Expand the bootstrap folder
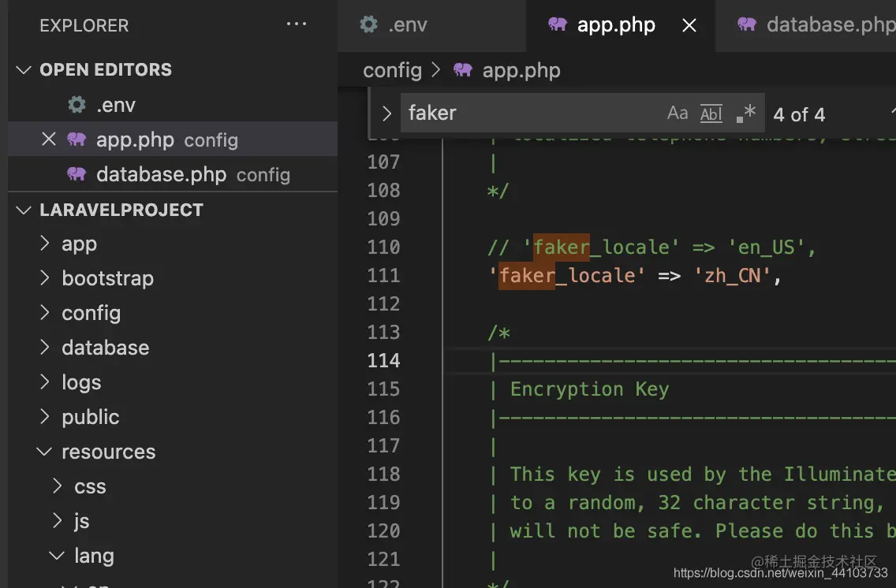 (45, 278)
